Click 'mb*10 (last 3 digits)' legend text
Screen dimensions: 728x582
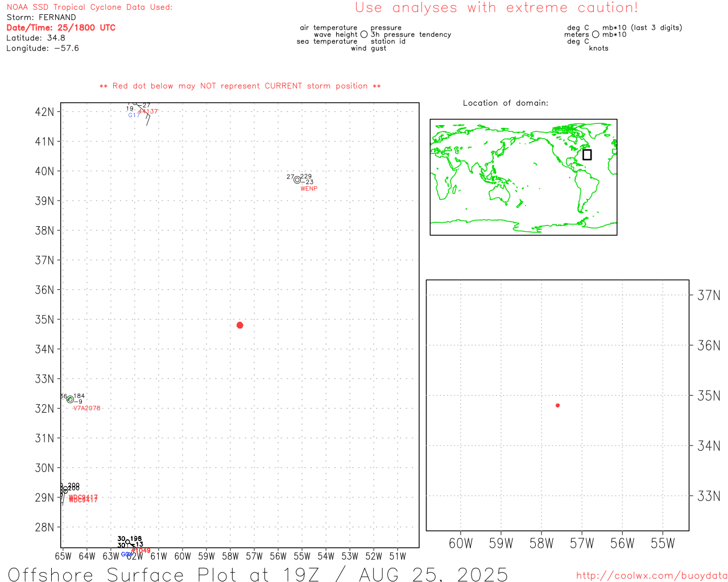pyautogui.click(x=642, y=28)
